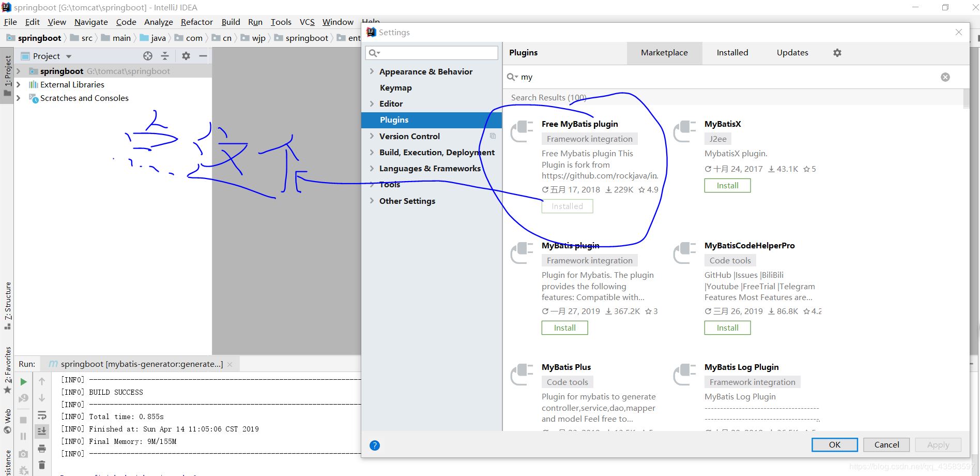Open the VCS menu

[x=307, y=22]
